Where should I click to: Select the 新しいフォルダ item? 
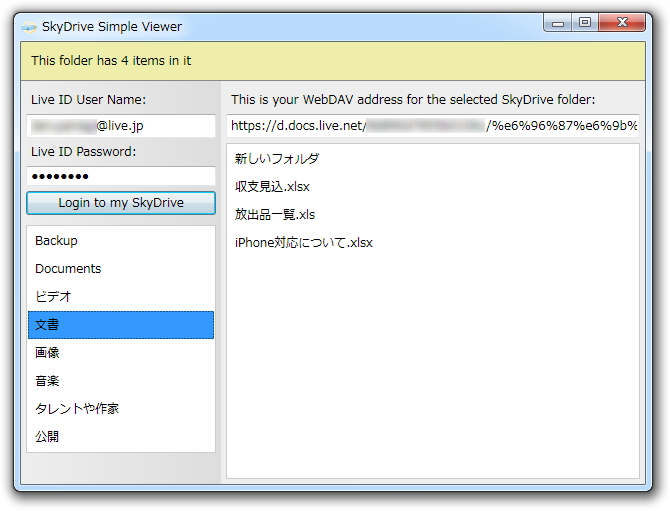pos(433,159)
